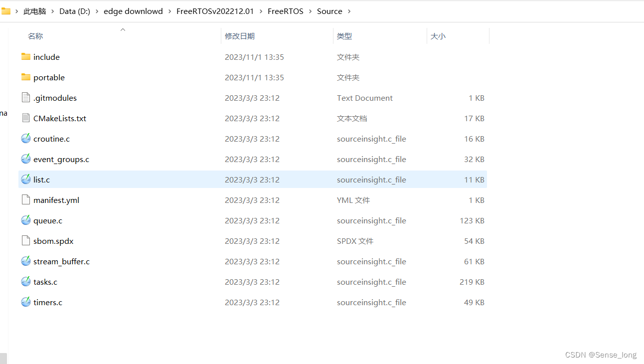The height and width of the screenshot is (364, 644).
Task: Click the include folder icon
Action: click(x=26, y=56)
